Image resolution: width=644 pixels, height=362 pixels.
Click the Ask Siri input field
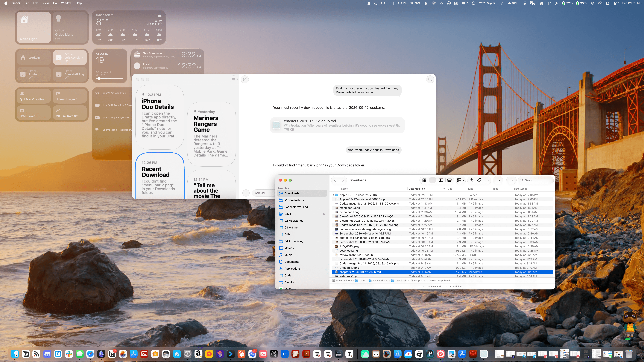263,193
